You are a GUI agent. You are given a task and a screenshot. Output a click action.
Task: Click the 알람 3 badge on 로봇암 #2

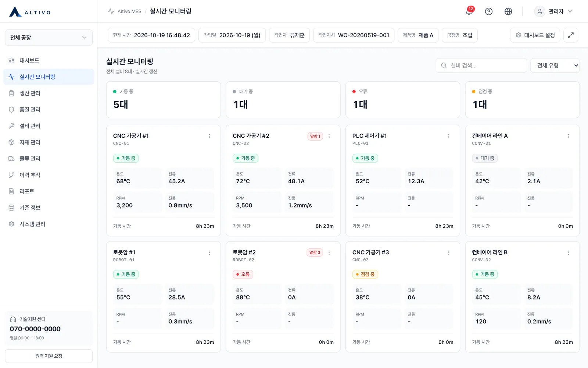[315, 253]
